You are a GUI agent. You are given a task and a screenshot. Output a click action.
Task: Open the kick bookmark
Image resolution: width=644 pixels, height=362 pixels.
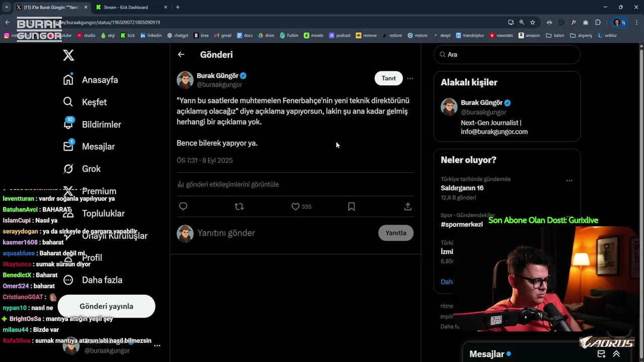[128, 36]
